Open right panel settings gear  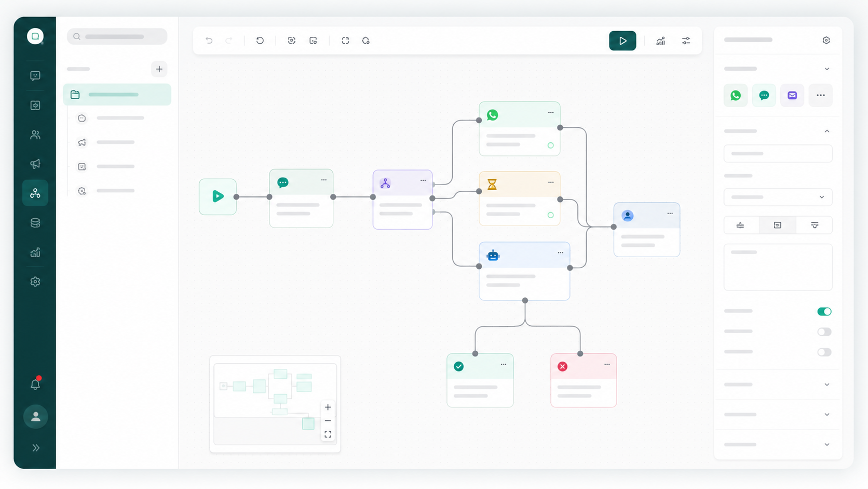pyautogui.click(x=826, y=41)
